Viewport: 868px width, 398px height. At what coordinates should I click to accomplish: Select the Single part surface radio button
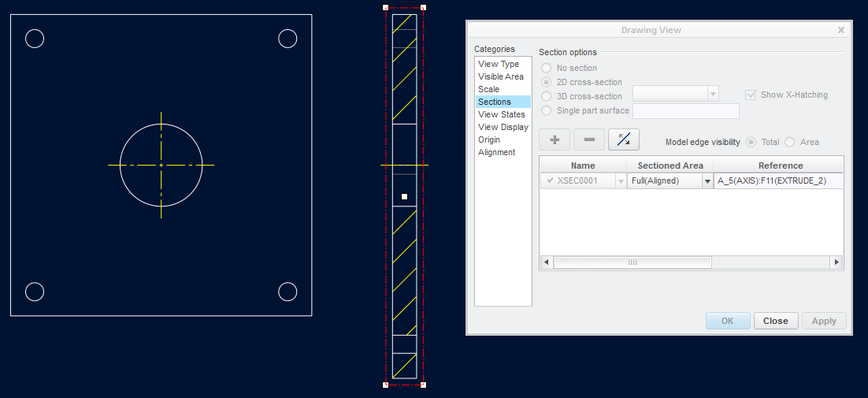pos(547,110)
